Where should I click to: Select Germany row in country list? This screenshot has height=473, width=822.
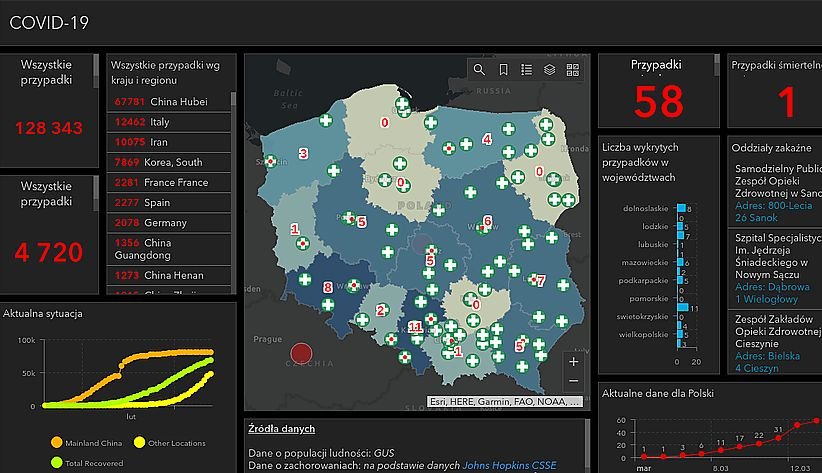168,222
